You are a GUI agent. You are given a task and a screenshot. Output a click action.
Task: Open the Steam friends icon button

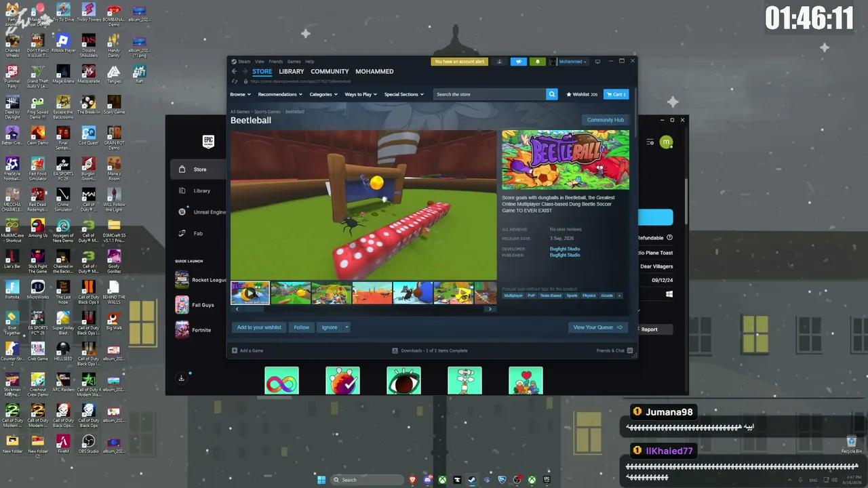500,62
